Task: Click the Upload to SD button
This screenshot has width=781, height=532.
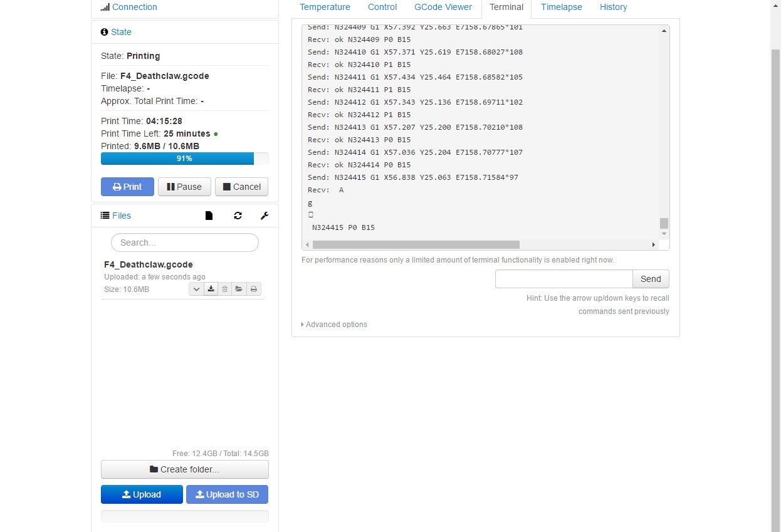Action: click(227, 494)
